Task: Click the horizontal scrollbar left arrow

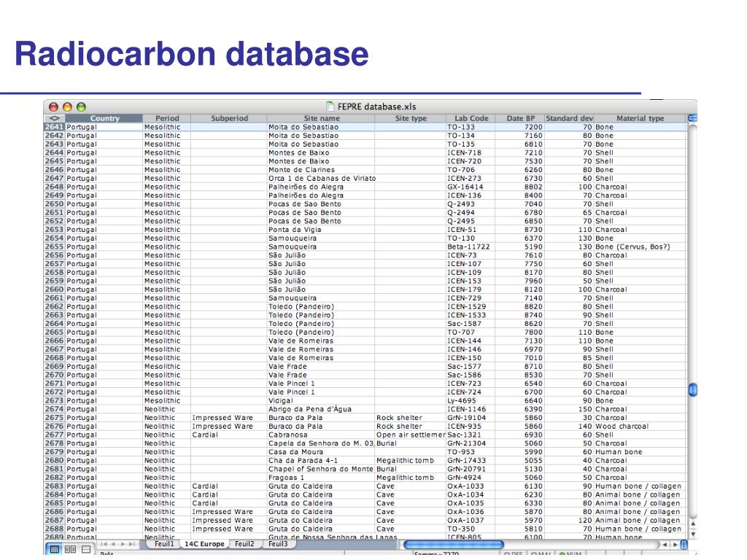Action: click(x=665, y=545)
